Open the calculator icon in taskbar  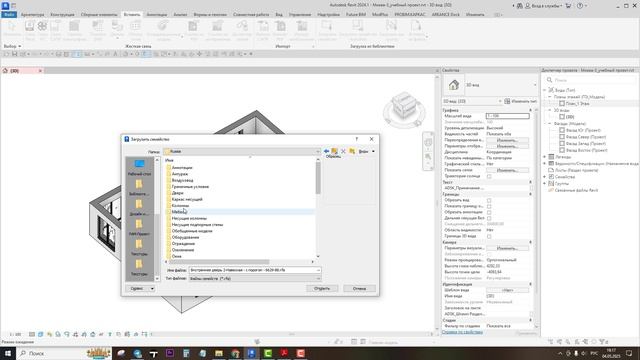coord(186,353)
